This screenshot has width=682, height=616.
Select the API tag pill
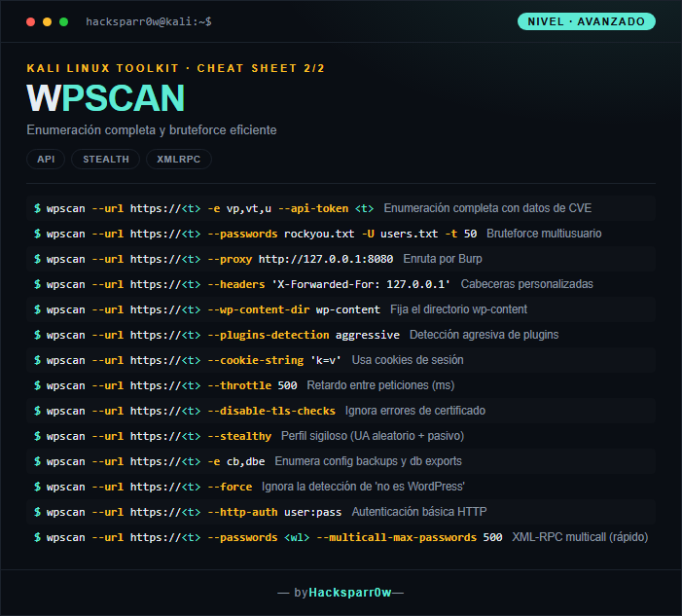pyautogui.click(x=46, y=160)
